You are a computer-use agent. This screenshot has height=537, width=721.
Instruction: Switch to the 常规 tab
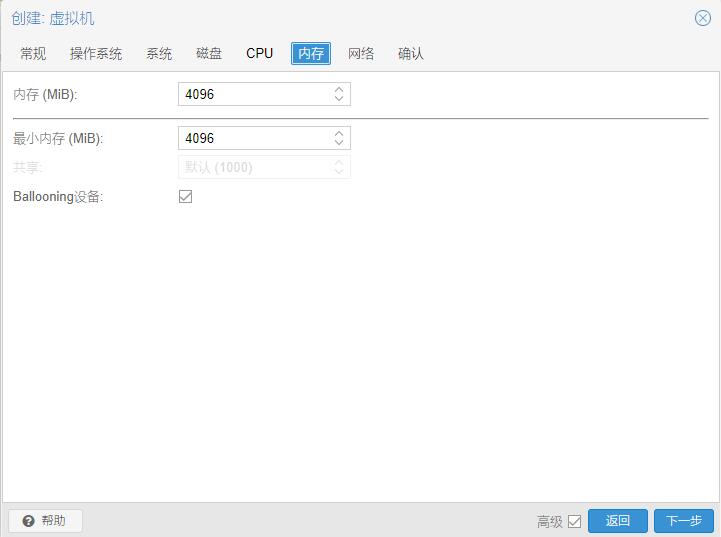click(x=33, y=54)
